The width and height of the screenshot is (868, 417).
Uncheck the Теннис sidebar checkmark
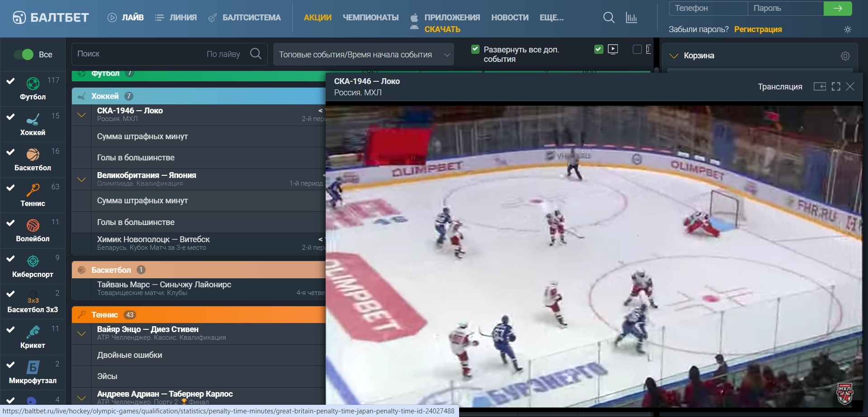click(10, 187)
